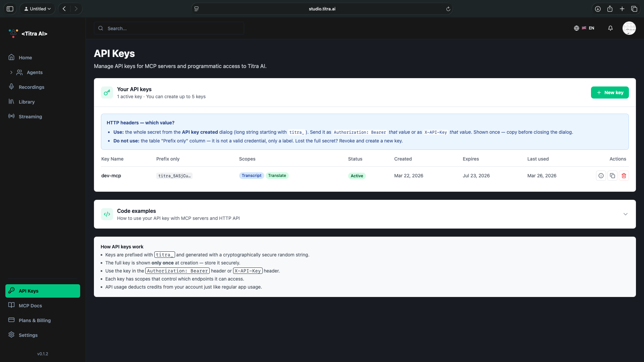Screen dimensions: 644x362
Task: Open the browser share menu
Action: point(610,9)
